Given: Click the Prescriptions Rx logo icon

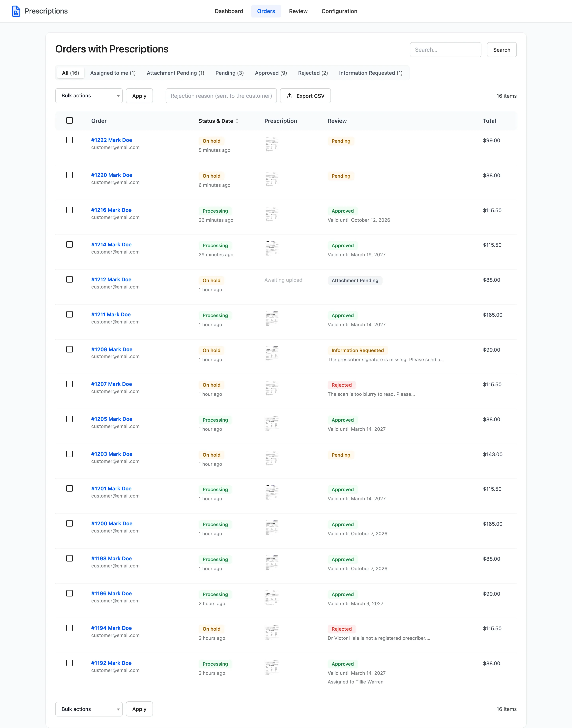Looking at the screenshot, I should click(x=16, y=11).
